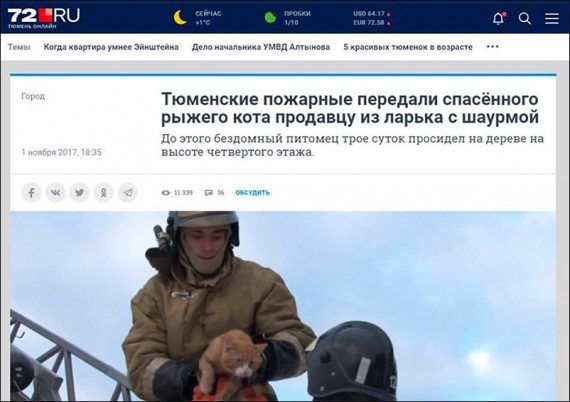Open the comments count icon

[208, 193]
